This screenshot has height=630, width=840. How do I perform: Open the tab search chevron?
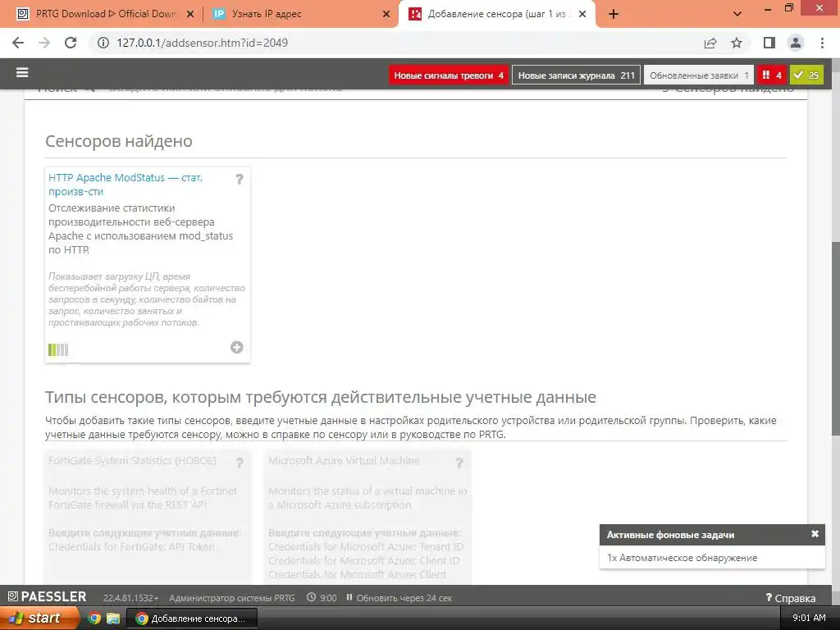point(737,14)
